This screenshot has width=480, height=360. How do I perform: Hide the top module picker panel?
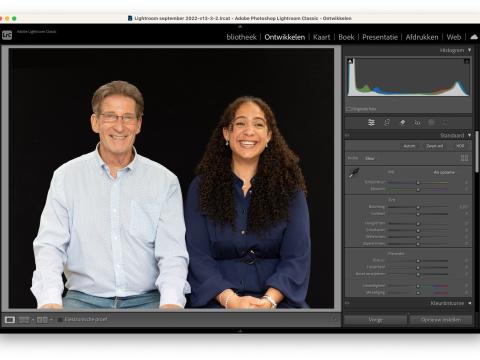240,26
